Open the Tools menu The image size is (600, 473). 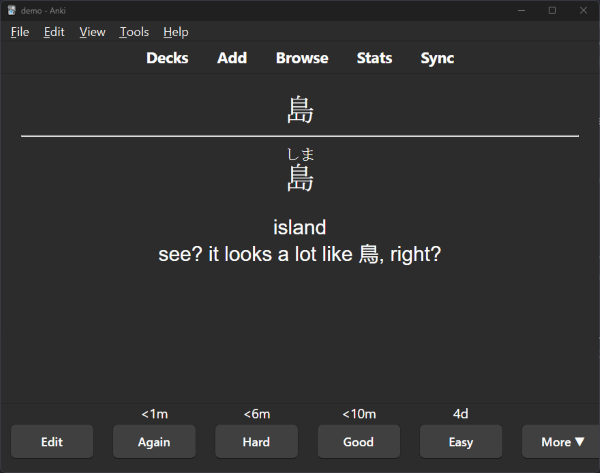tap(134, 32)
